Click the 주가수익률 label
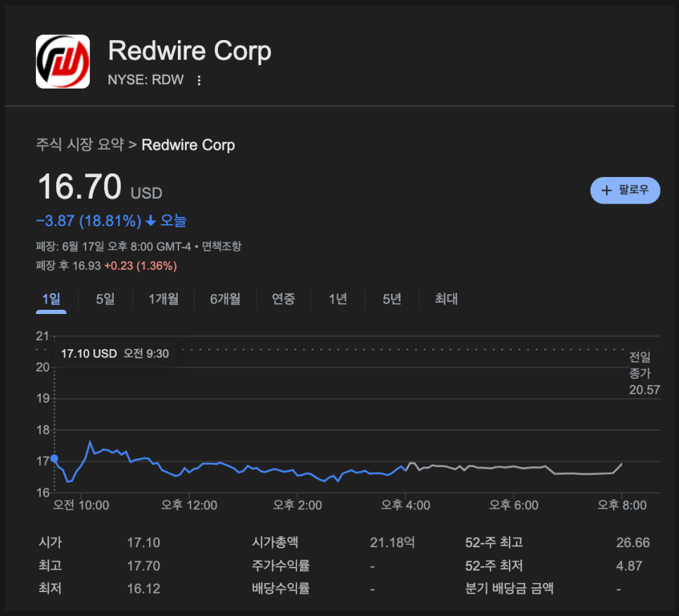This screenshot has height=616, width=679. point(280,565)
